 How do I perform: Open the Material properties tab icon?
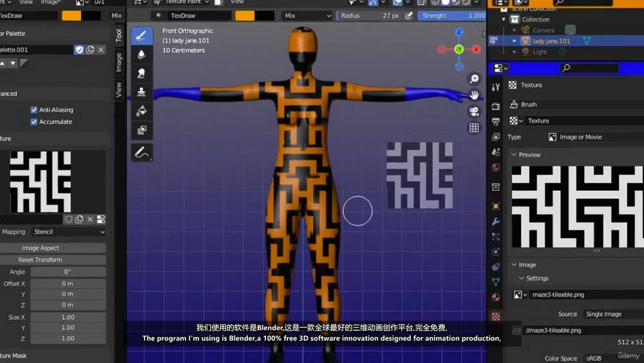pos(496,297)
